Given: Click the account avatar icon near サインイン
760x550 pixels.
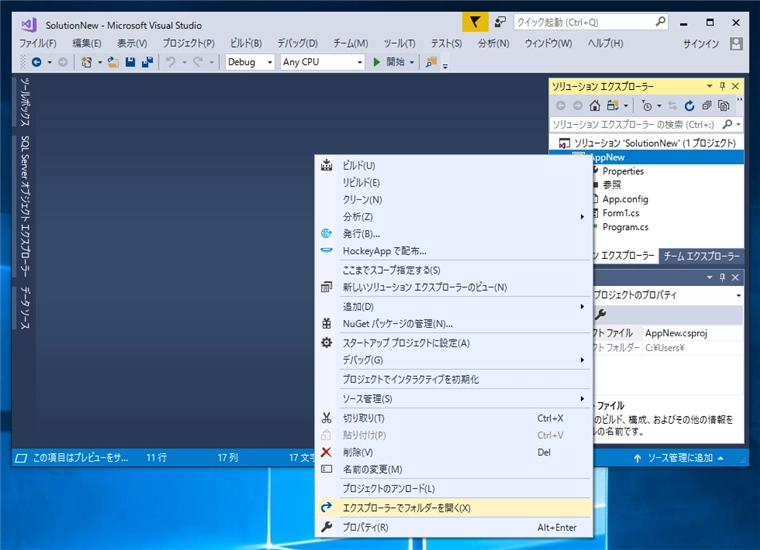Looking at the screenshot, I should (736, 44).
